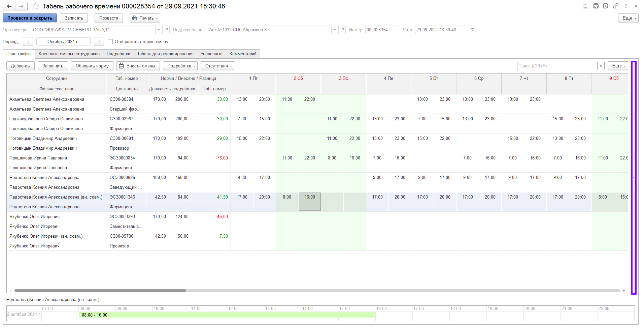This screenshot has width=644, height=328.
Task: Clear the search field with the x icon
Action: click(x=601, y=66)
